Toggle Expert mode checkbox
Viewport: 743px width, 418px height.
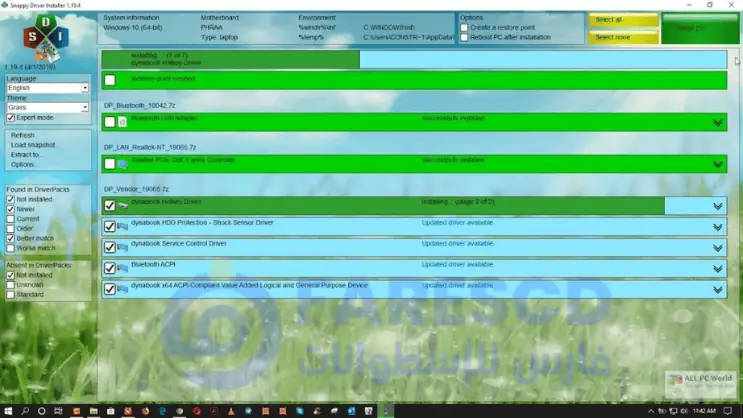click(x=10, y=118)
